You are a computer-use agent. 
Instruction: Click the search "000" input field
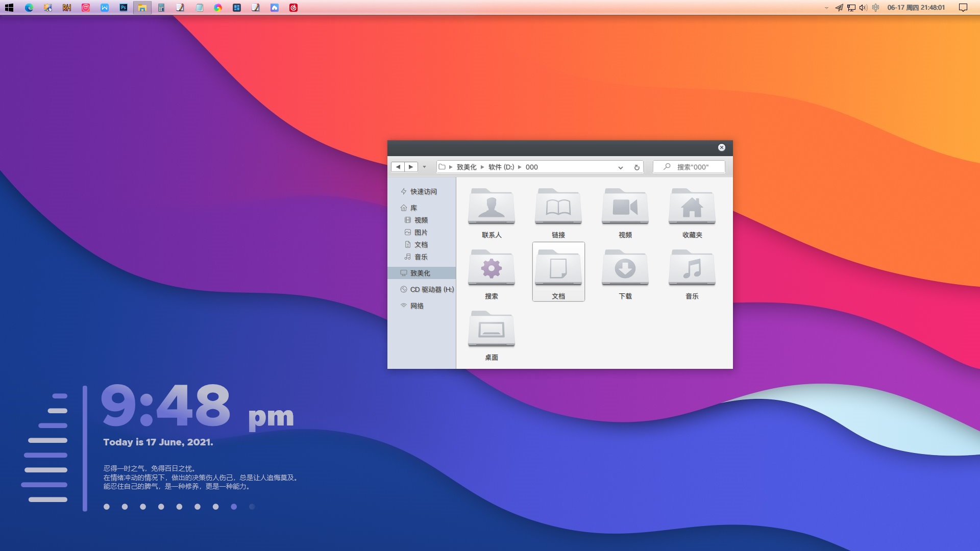(689, 167)
